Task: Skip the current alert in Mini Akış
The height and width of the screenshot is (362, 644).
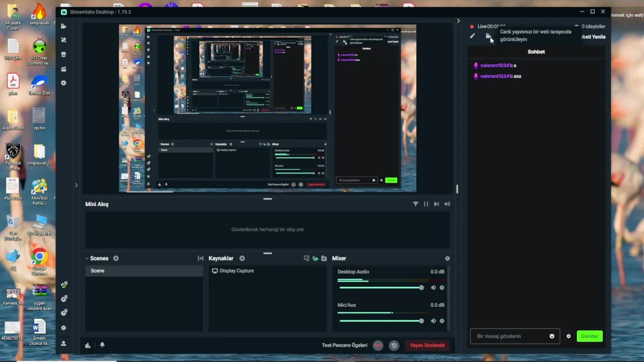Action: pyautogui.click(x=436, y=204)
